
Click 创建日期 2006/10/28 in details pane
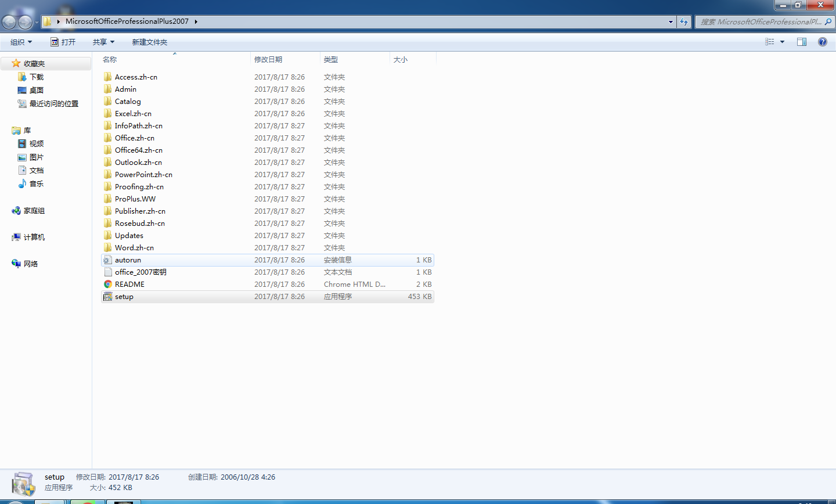(x=232, y=477)
